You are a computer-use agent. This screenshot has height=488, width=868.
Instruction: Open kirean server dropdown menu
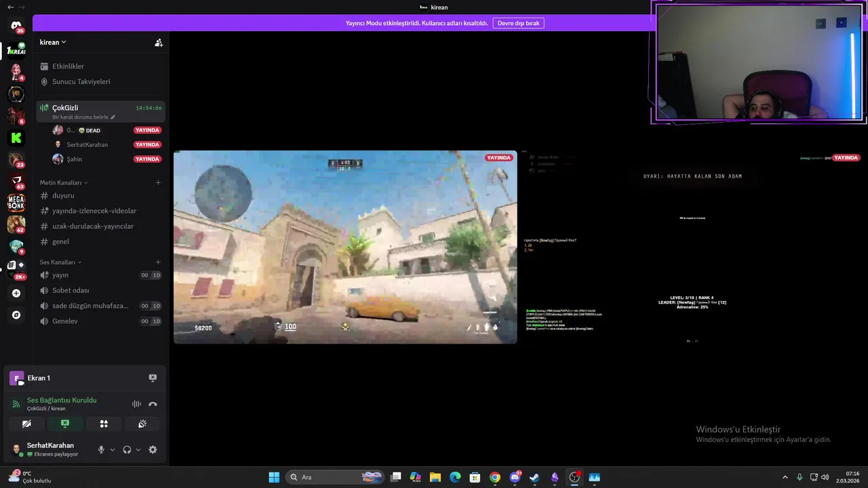pyautogui.click(x=53, y=42)
